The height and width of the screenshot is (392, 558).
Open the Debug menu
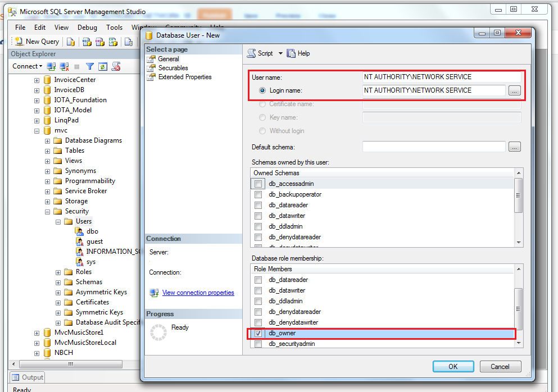(87, 28)
